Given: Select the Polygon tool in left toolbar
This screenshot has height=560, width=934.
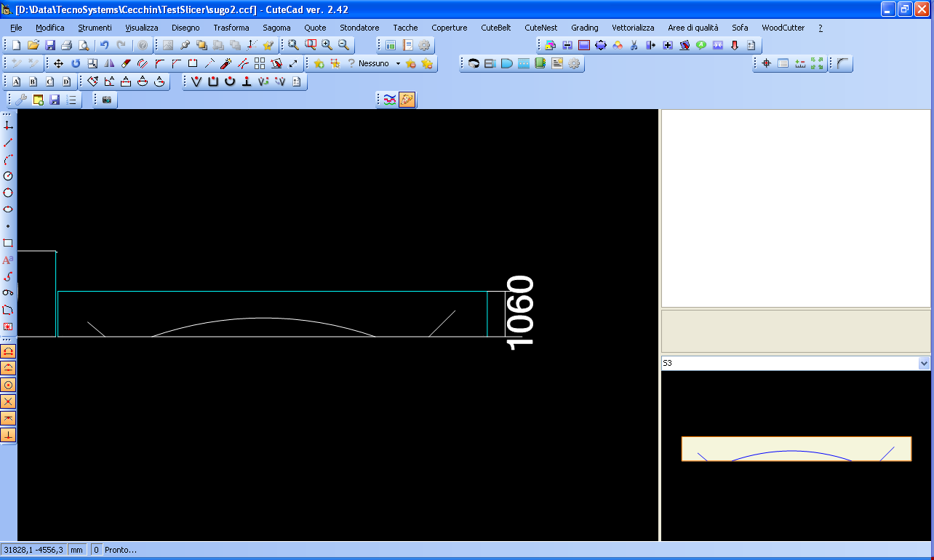Looking at the screenshot, I should pos(8,310).
